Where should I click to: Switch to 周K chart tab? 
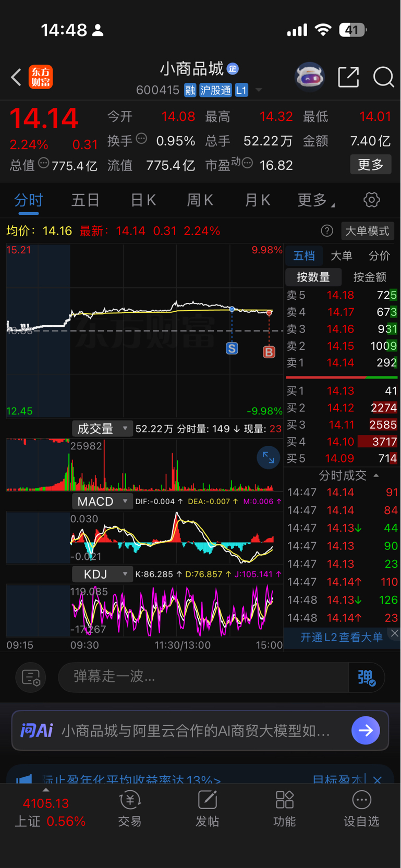click(200, 200)
